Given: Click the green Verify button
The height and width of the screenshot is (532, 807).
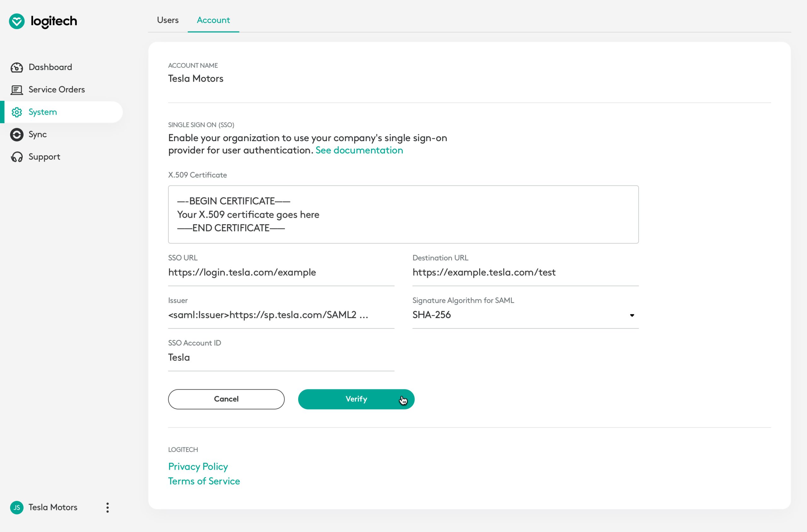Looking at the screenshot, I should click(x=356, y=399).
